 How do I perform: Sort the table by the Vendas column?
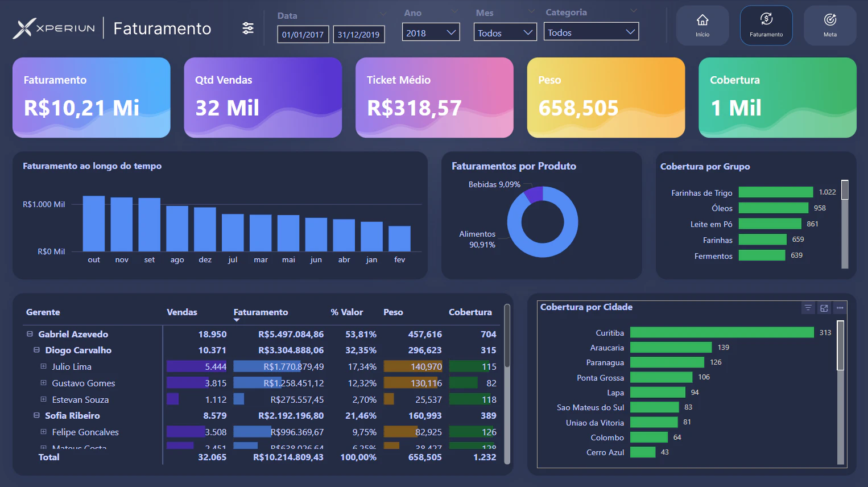pos(182,312)
